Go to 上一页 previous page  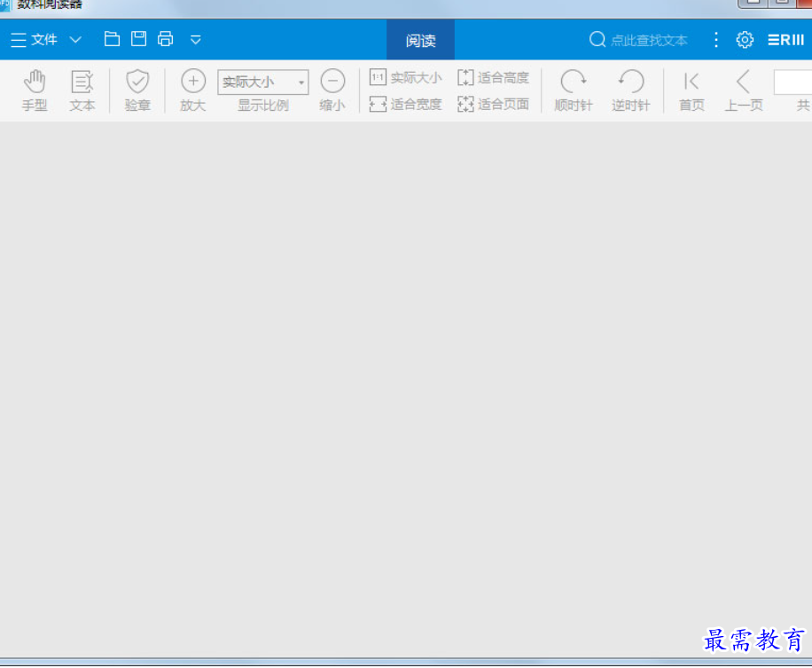tap(744, 90)
